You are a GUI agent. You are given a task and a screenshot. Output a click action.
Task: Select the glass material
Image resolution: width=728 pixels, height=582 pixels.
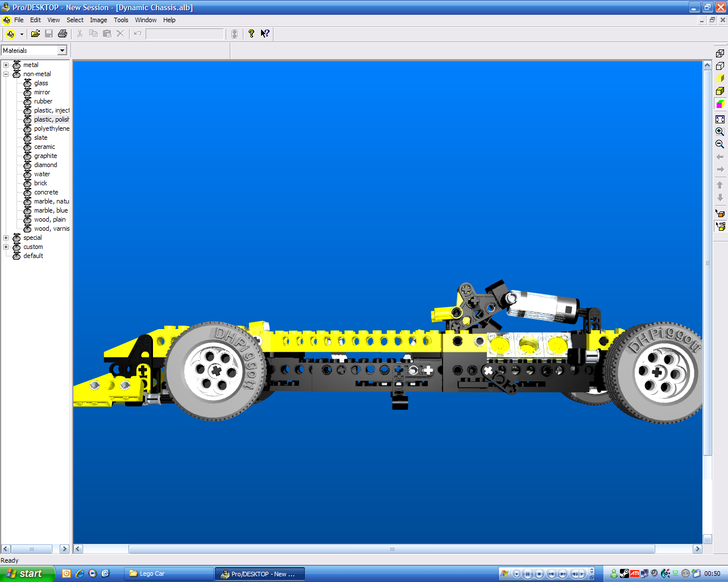click(41, 83)
